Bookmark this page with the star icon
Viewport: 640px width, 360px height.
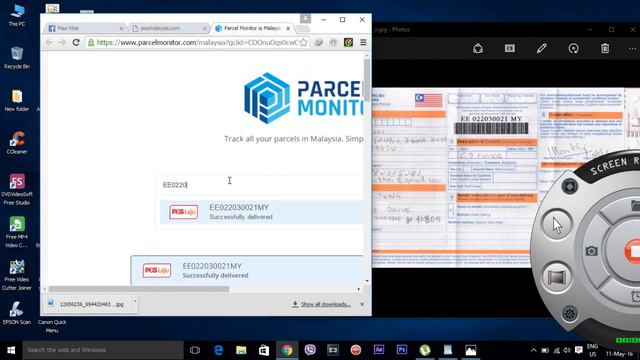tap(304, 42)
